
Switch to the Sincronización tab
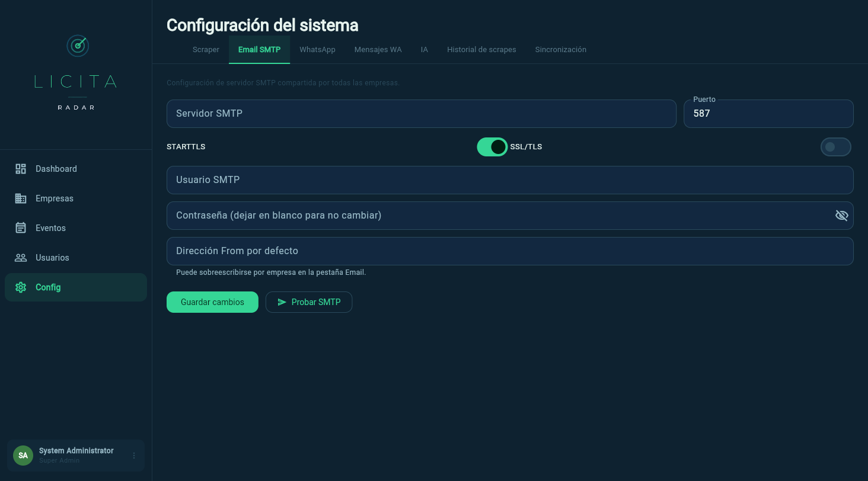[x=561, y=50]
